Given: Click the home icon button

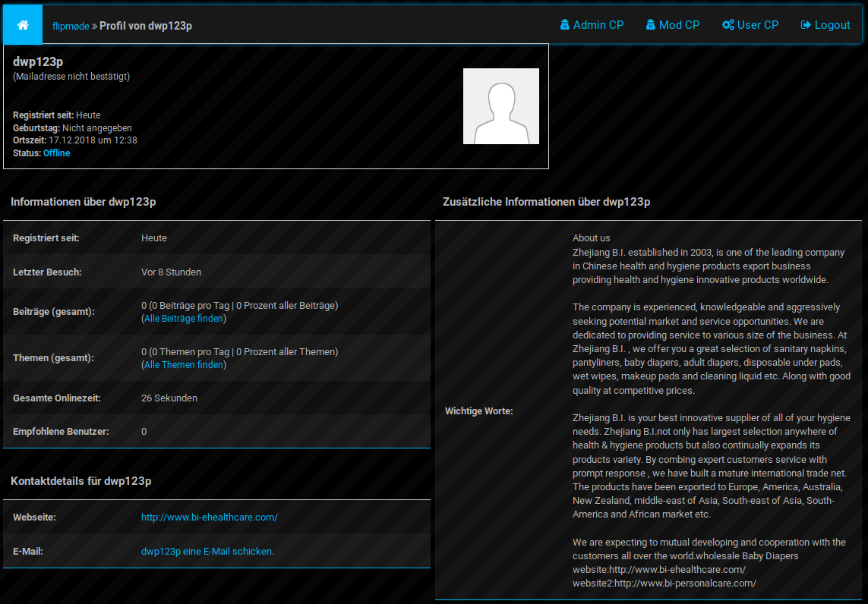Looking at the screenshot, I should [23, 25].
